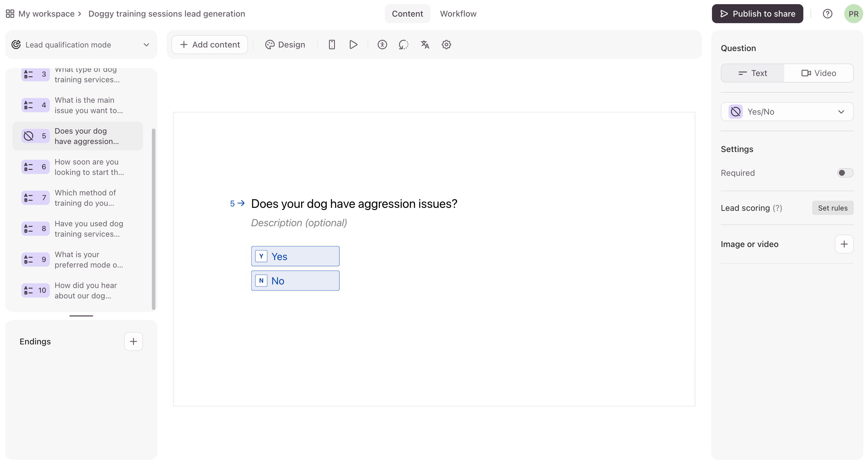This screenshot has width=868, height=462.
Task: Select Text question format
Action: point(752,73)
